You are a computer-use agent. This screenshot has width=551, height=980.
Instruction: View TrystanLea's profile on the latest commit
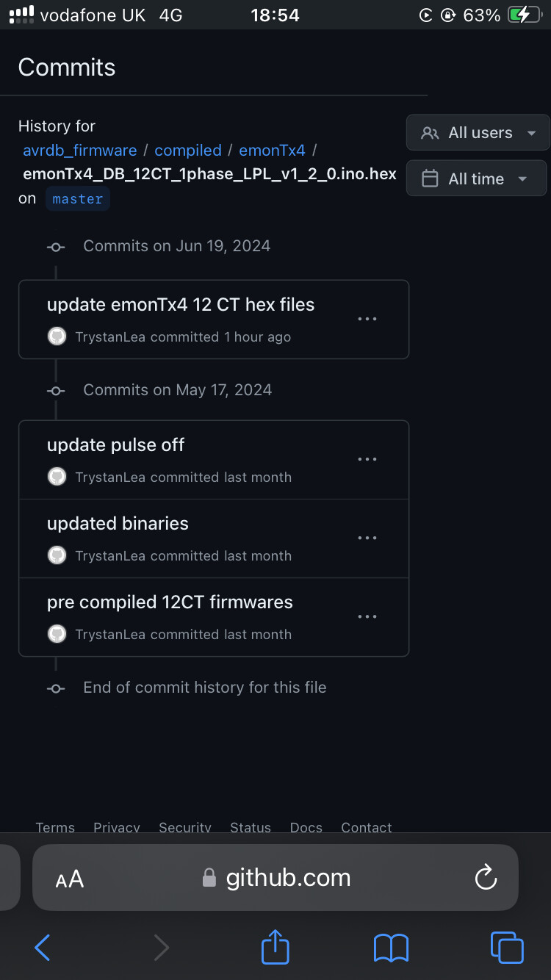(109, 336)
